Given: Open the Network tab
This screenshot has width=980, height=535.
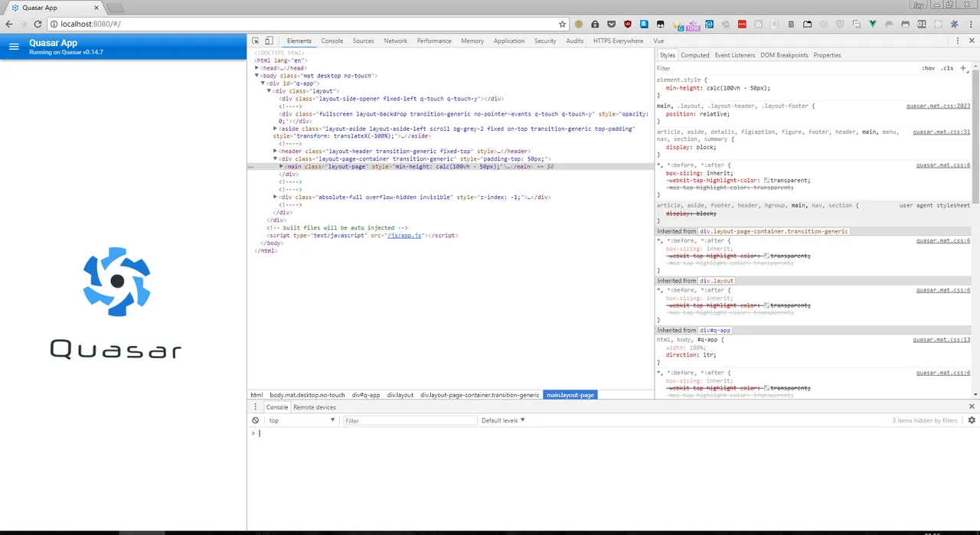Looking at the screenshot, I should (x=396, y=41).
